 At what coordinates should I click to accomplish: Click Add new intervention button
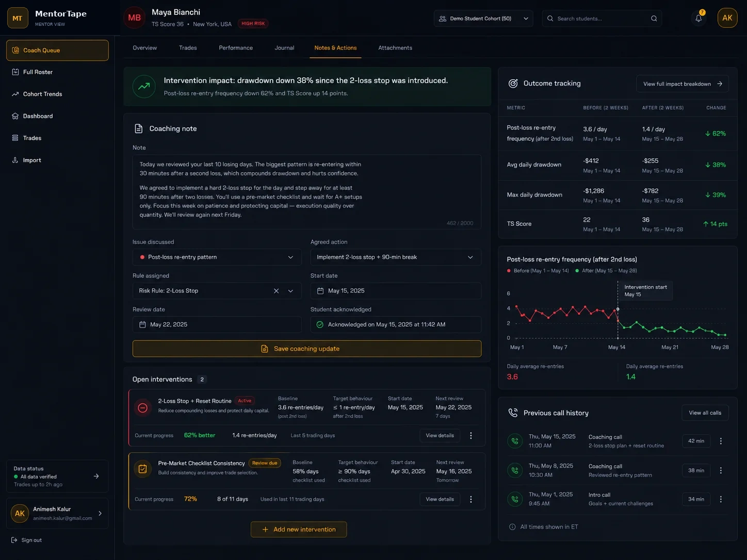[299, 530]
